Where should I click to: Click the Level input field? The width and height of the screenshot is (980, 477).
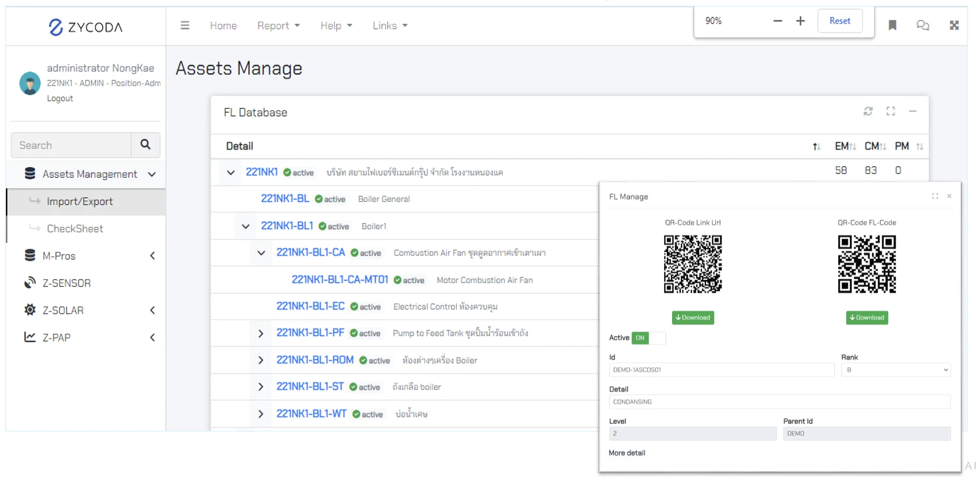pyautogui.click(x=693, y=433)
